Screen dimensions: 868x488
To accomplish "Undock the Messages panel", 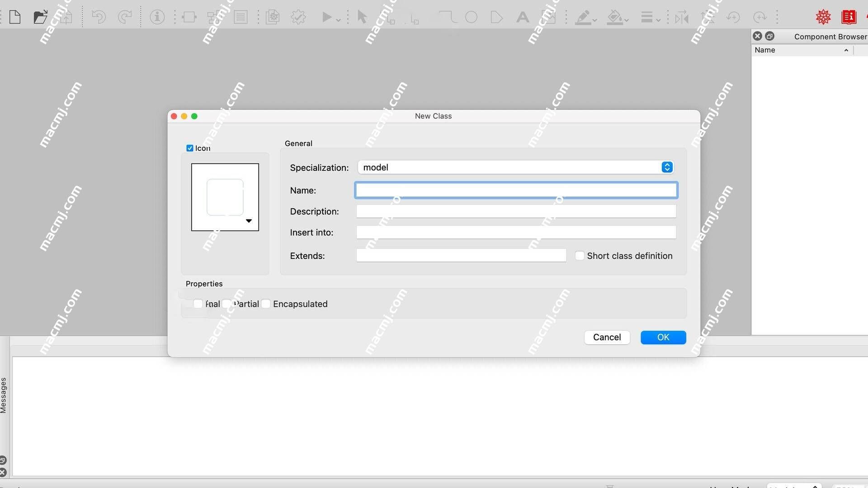I will pos(3,460).
